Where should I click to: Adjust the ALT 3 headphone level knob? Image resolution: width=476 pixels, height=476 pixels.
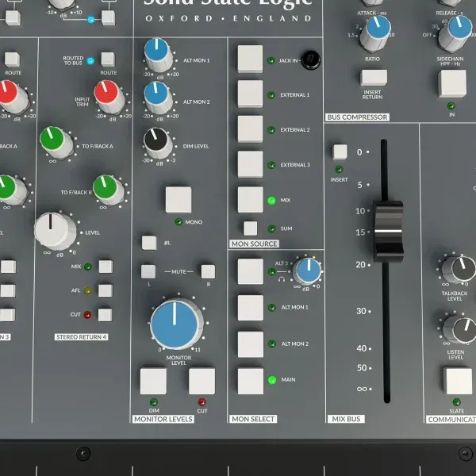pyautogui.click(x=307, y=271)
